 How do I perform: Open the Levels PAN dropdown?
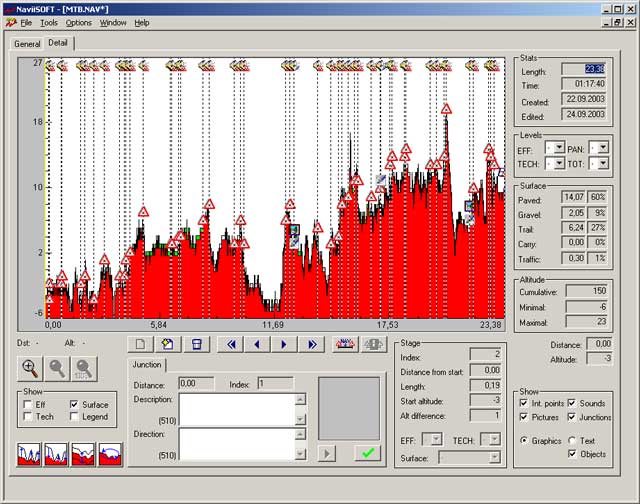pyautogui.click(x=603, y=147)
